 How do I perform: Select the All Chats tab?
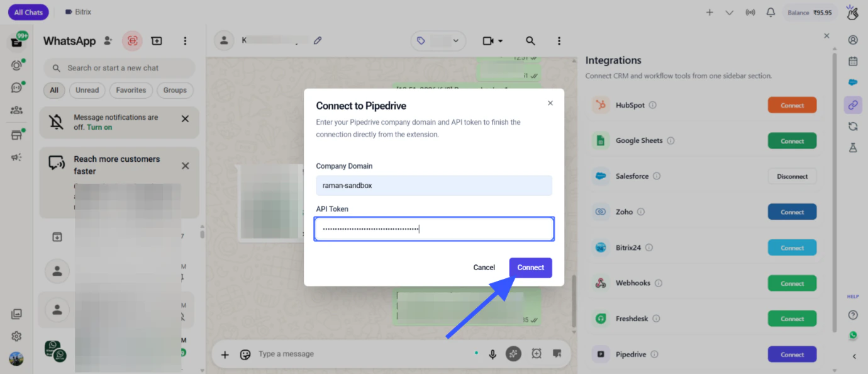tap(28, 12)
